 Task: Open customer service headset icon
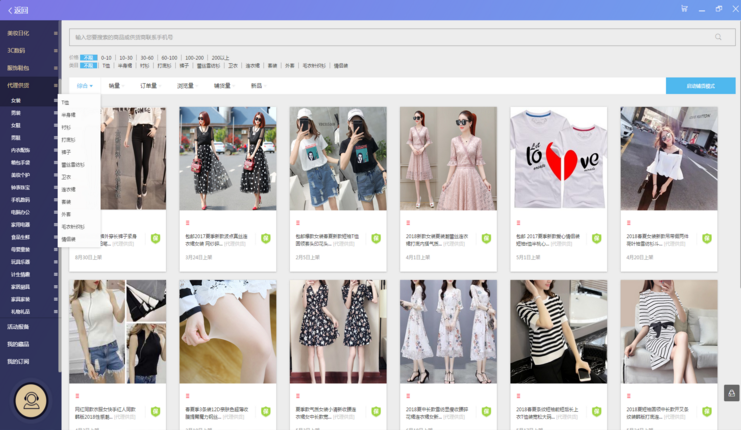pyautogui.click(x=30, y=402)
